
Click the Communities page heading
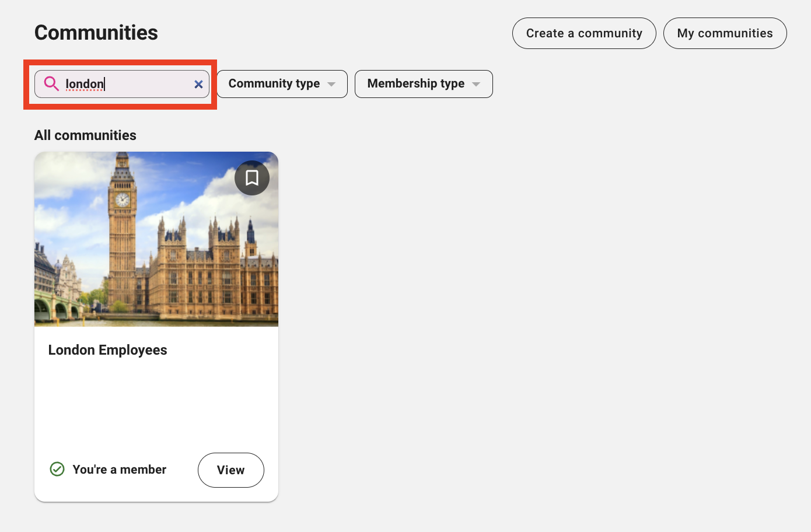point(96,33)
